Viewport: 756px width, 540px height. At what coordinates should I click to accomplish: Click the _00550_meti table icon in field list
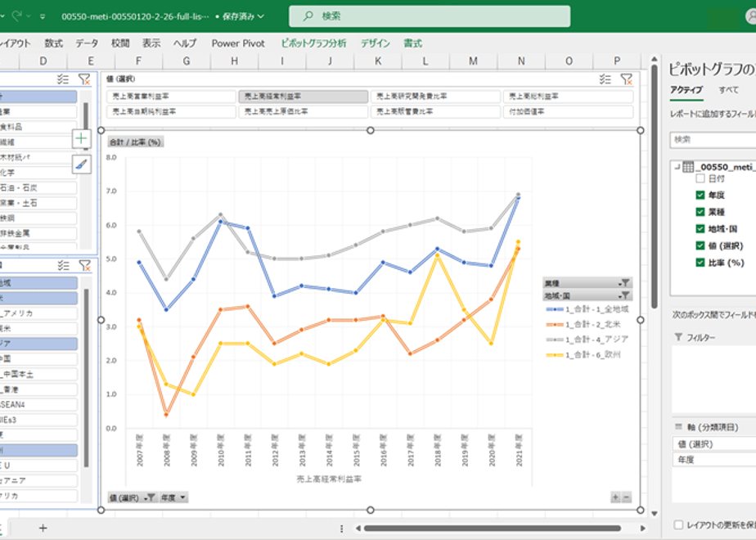point(688,167)
